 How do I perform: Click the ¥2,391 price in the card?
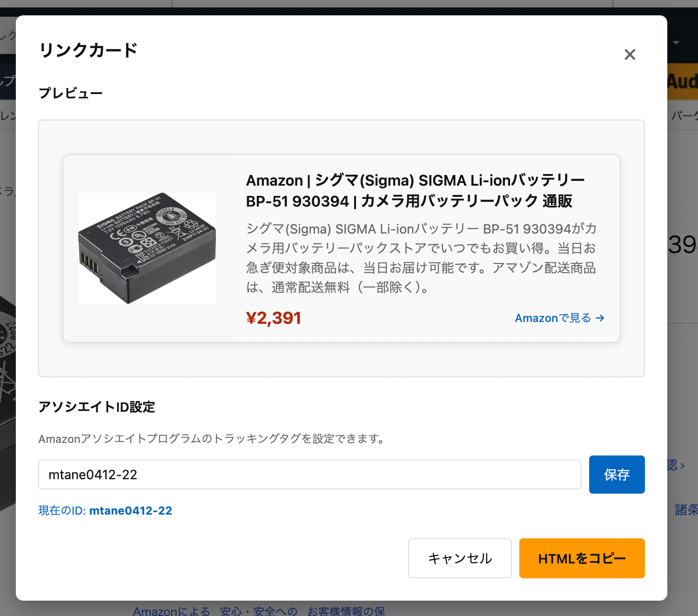pyautogui.click(x=274, y=318)
